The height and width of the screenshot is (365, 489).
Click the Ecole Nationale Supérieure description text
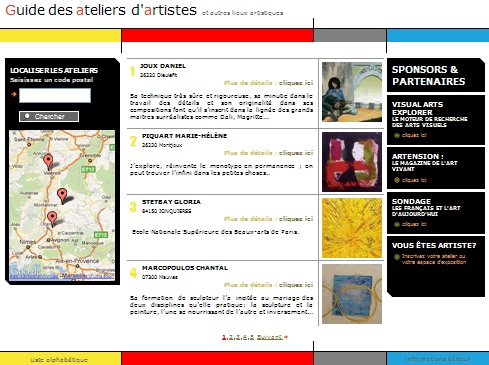pyautogui.click(x=216, y=232)
